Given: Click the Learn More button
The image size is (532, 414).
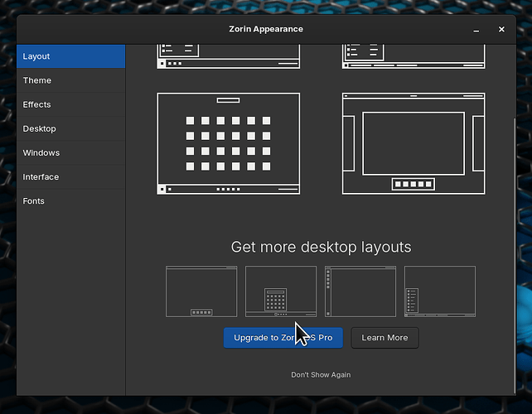Looking at the screenshot, I should 384,338.
